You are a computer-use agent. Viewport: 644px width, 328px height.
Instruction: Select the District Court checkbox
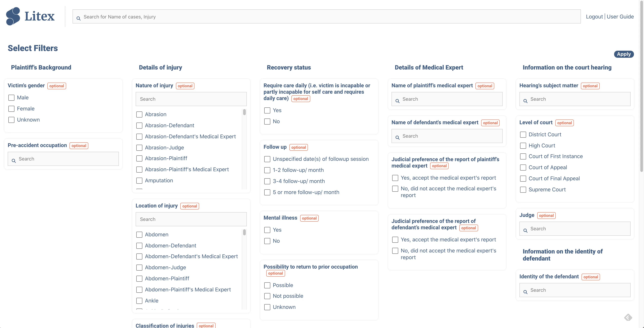523,134
